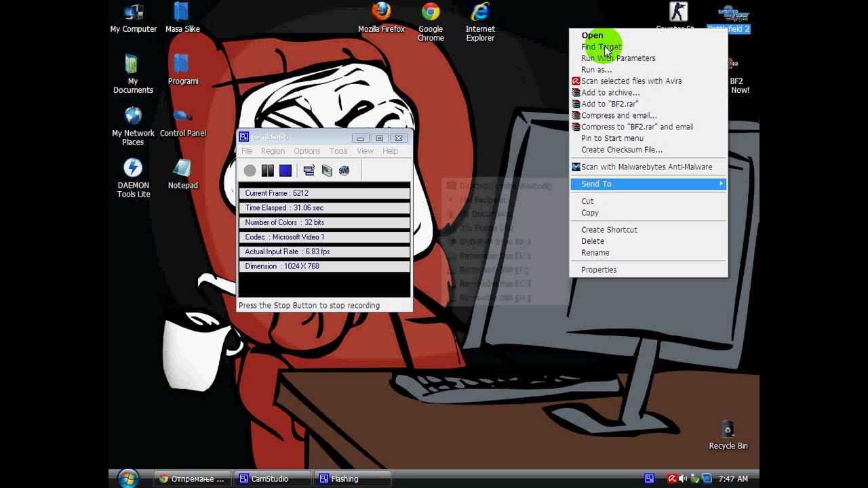
Task: Click the CamStudio window title bar
Action: [324, 138]
